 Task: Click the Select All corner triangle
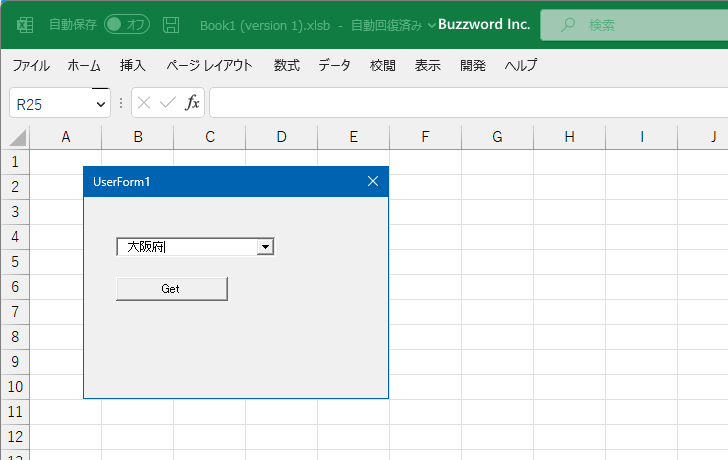tap(18, 138)
